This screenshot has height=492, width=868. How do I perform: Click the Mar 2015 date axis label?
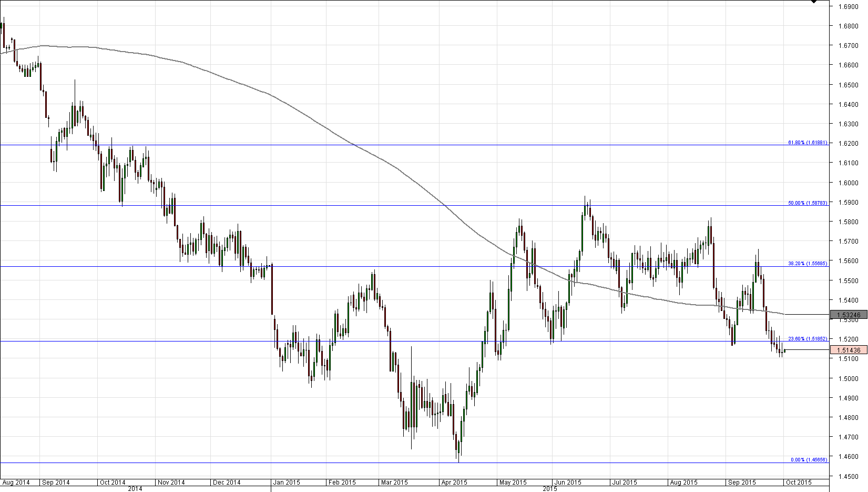(394, 483)
